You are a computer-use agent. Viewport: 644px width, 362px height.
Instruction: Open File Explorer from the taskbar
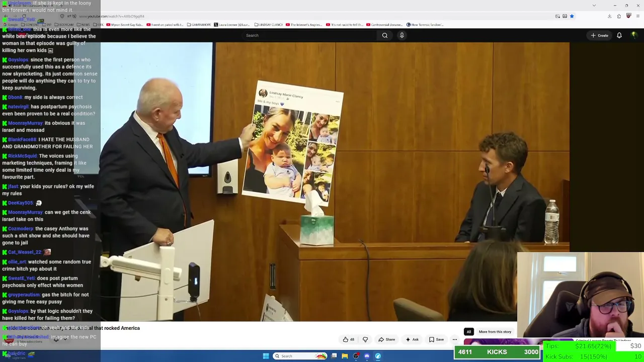click(x=345, y=356)
